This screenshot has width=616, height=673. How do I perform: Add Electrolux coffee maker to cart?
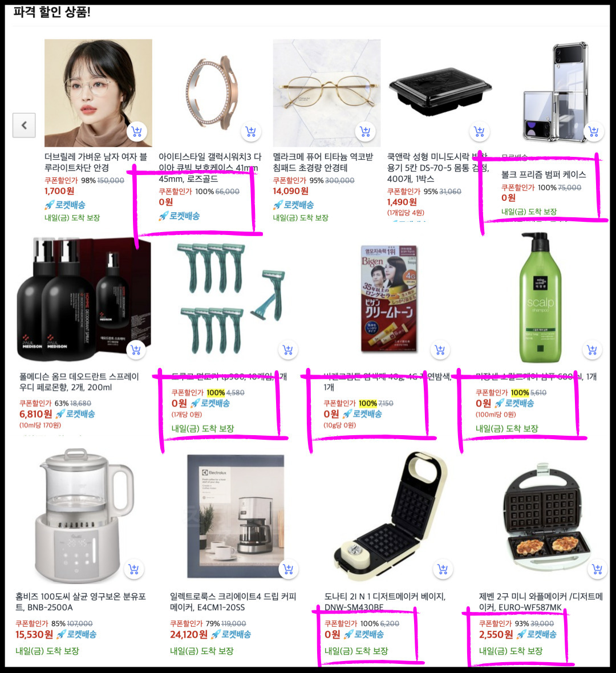pos(289,569)
